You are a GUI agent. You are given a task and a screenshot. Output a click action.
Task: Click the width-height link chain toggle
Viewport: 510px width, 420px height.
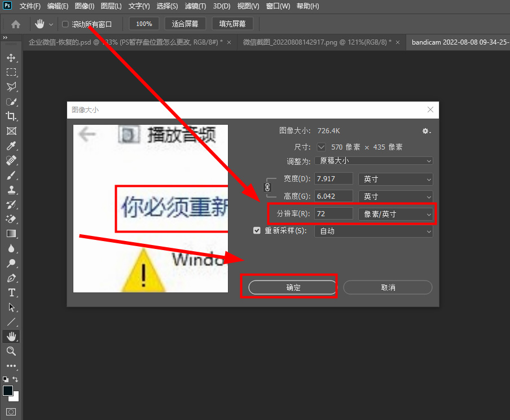tap(267, 187)
